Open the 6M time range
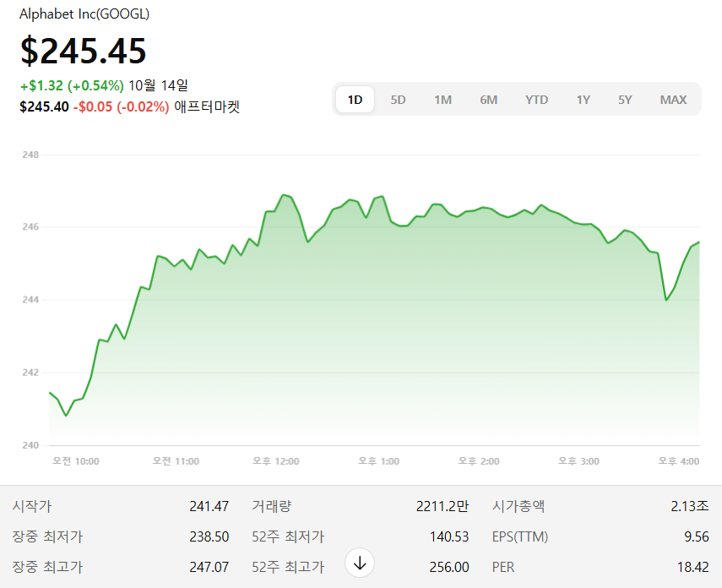 pyautogui.click(x=488, y=100)
